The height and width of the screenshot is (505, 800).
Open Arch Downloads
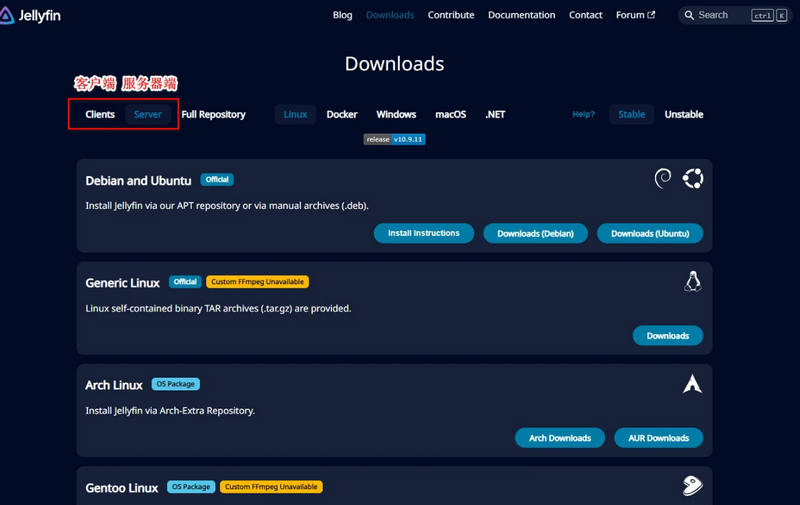click(560, 438)
